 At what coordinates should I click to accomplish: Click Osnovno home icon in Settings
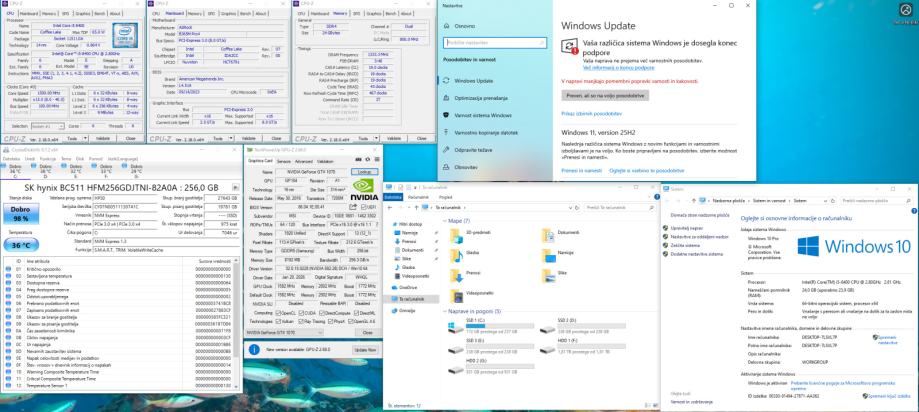pyautogui.click(x=447, y=26)
